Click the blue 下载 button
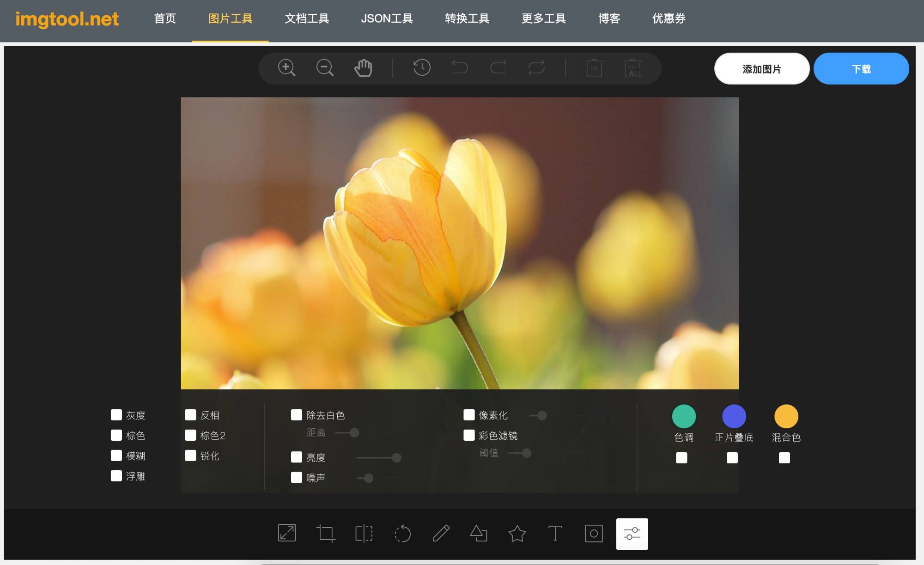This screenshot has height=565, width=924. pyautogui.click(x=861, y=69)
